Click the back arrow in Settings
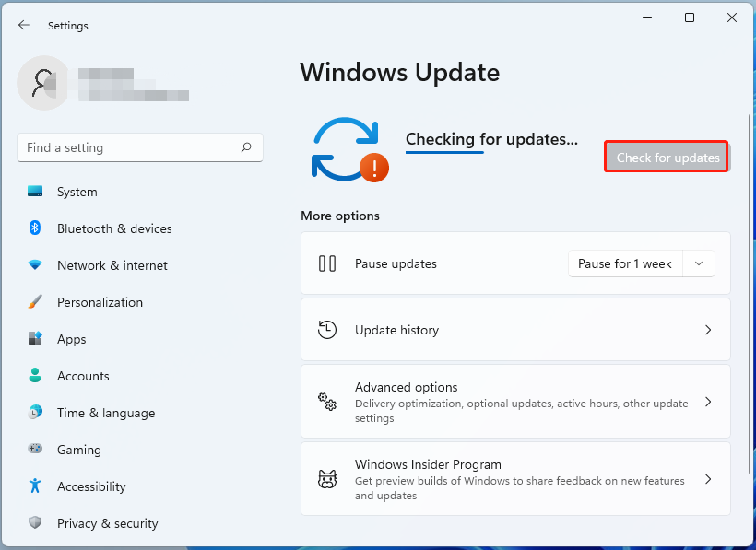Screen dimensions: 756x550 [24, 25]
